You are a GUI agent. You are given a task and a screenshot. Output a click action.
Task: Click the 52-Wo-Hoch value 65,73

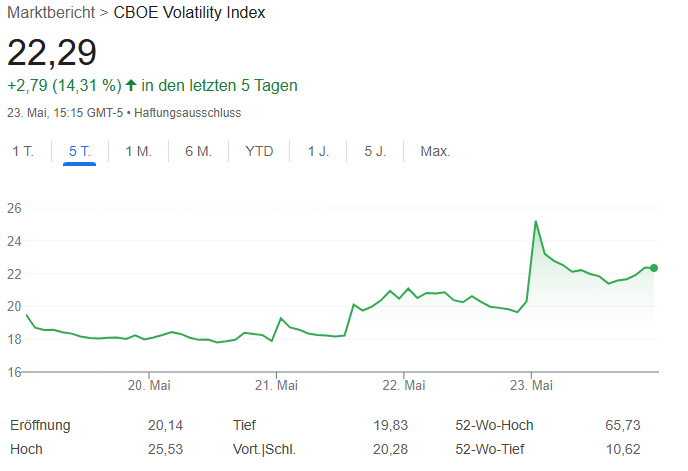[x=623, y=425]
